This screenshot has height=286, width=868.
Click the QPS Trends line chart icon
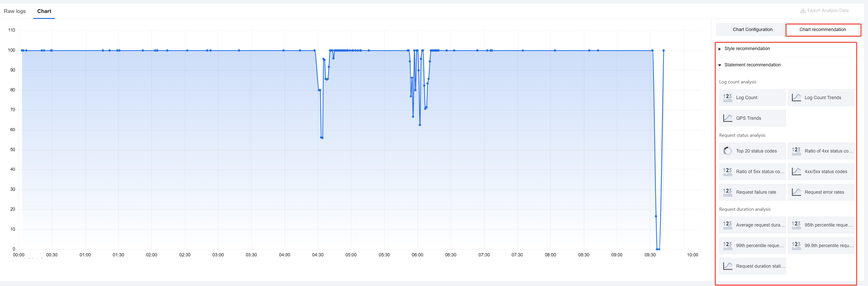[x=728, y=118]
